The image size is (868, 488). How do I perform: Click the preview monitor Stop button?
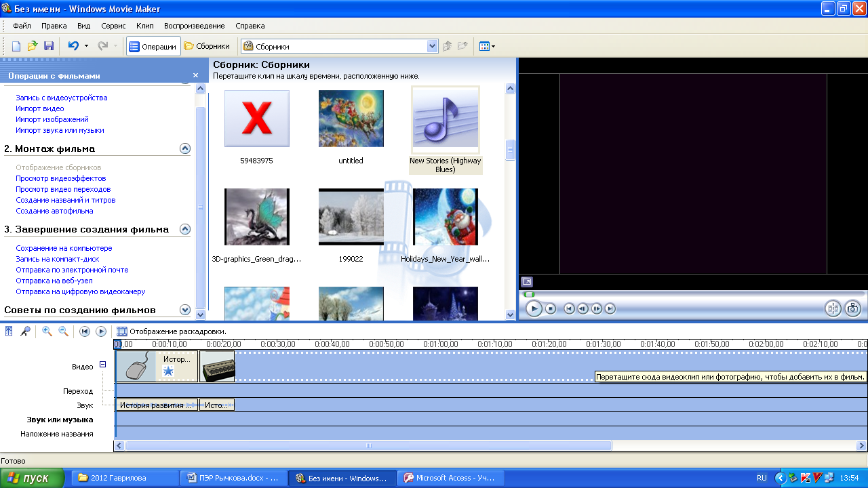(x=551, y=308)
